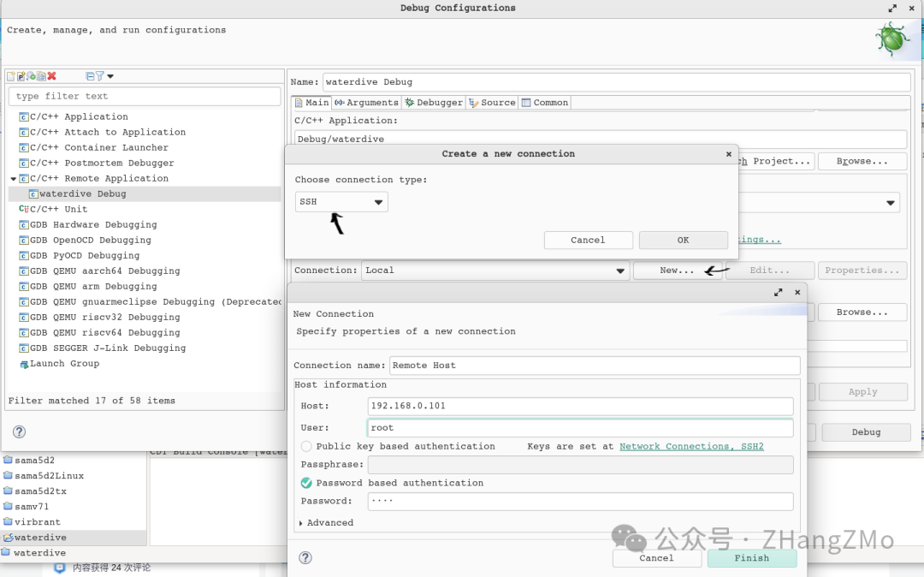Select C/C++ Unit launch type
This screenshot has width=924, height=577.
tap(53, 209)
